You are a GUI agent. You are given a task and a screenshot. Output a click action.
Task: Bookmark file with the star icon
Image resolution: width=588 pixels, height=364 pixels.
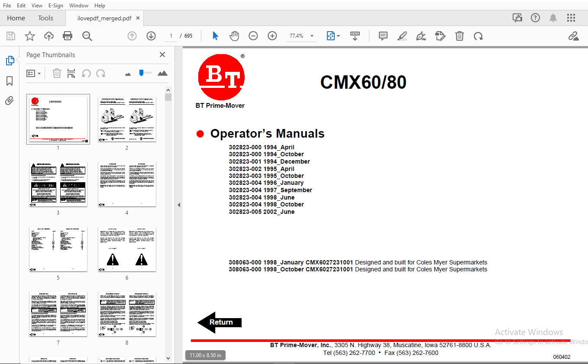pos(30,36)
